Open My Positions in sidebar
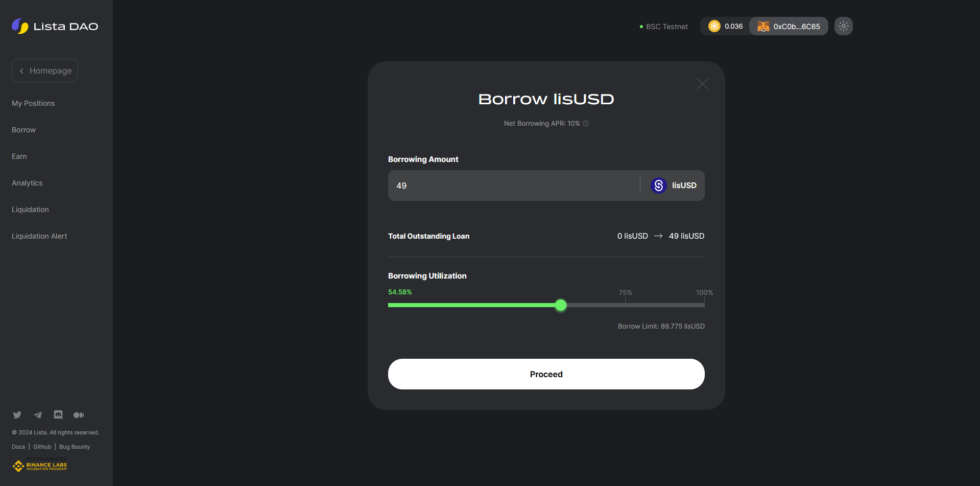Viewport: 980px width, 486px height. click(x=33, y=103)
